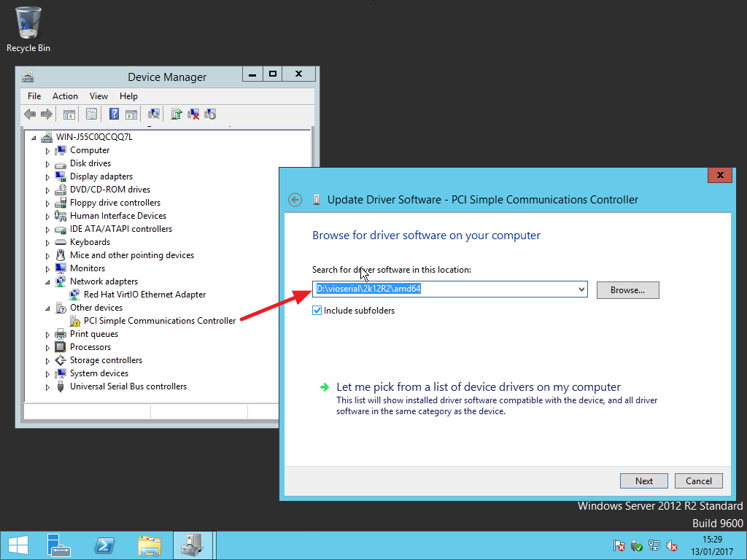Viewport: 747px width, 560px height.
Task: Open File Explorer from the taskbar
Action: coord(150,545)
